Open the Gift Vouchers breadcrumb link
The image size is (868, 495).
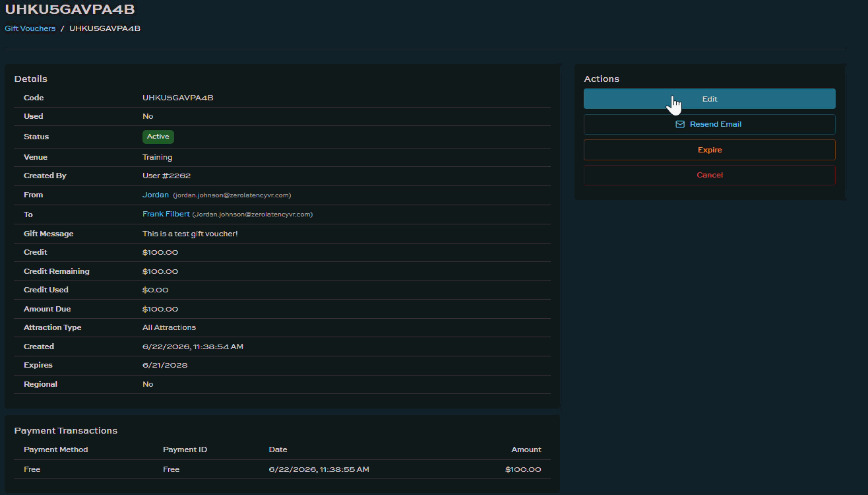tap(30, 28)
